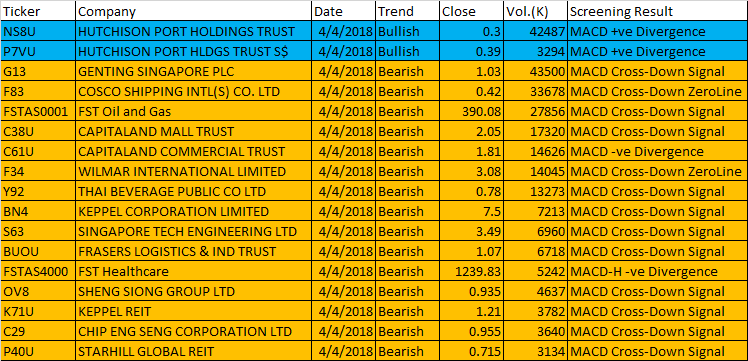Click the Company column header
The width and height of the screenshot is (748, 361).
click(194, 11)
